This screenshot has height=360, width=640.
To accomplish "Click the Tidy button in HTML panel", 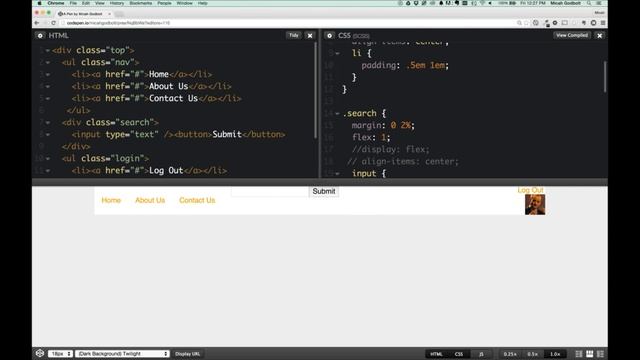I will click(294, 36).
